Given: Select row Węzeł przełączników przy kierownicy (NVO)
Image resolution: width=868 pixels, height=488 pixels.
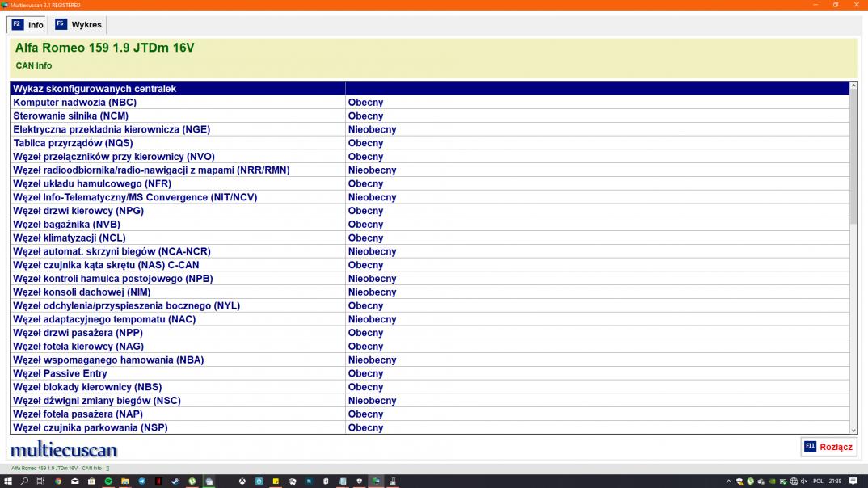Looking at the screenshot, I should [x=430, y=157].
